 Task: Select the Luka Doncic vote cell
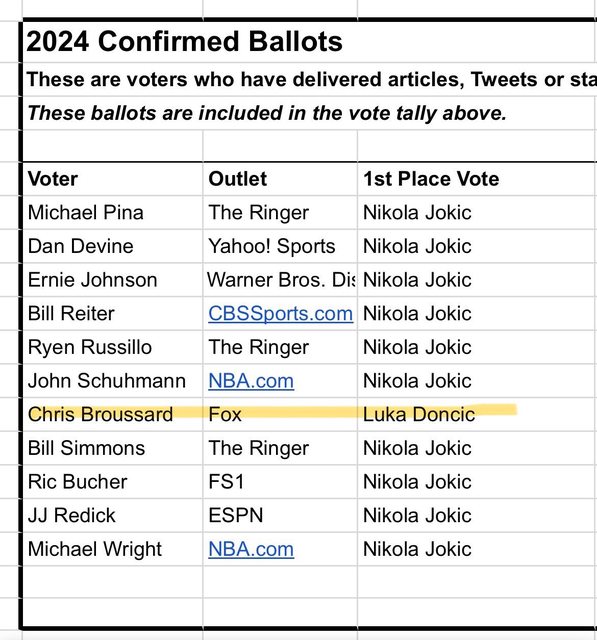tap(477, 414)
